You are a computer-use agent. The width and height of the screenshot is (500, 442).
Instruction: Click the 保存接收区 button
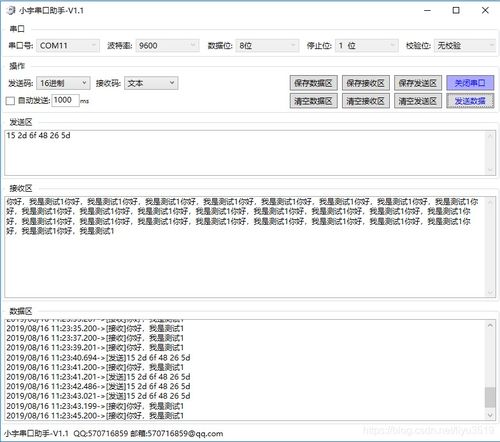pyautogui.click(x=366, y=83)
